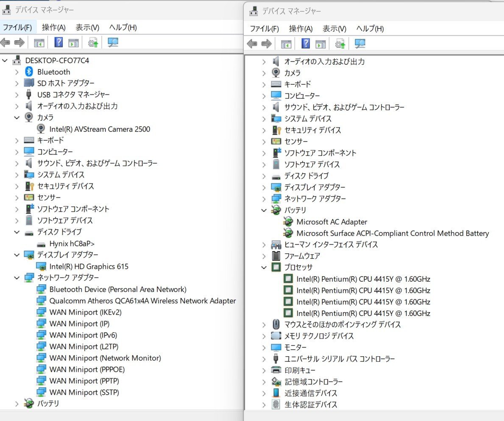Open ヘルプ(H) menu in left window

click(x=123, y=27)
